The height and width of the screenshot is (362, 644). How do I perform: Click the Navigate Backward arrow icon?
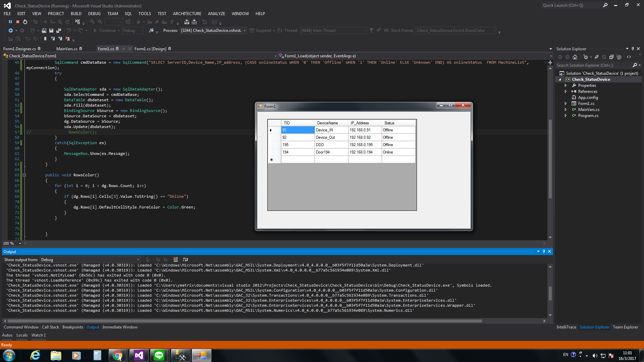[11, 31]
